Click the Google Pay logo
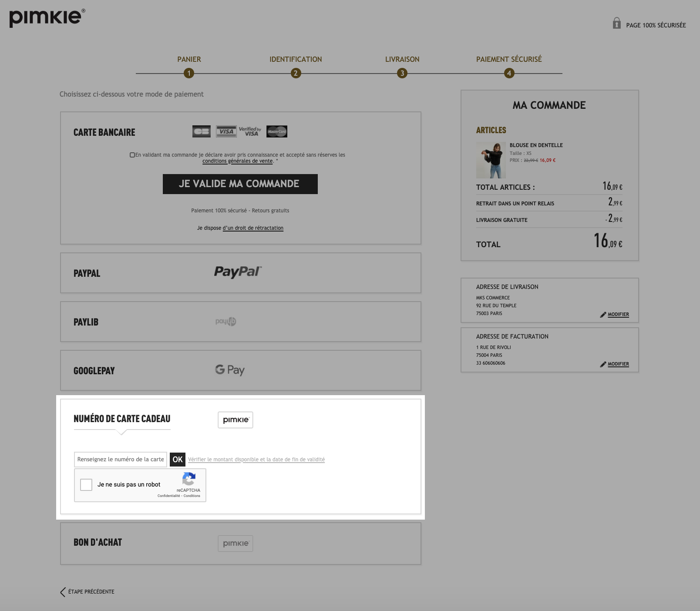The width and height of the screenshot is (700, 611). (230, 370)
